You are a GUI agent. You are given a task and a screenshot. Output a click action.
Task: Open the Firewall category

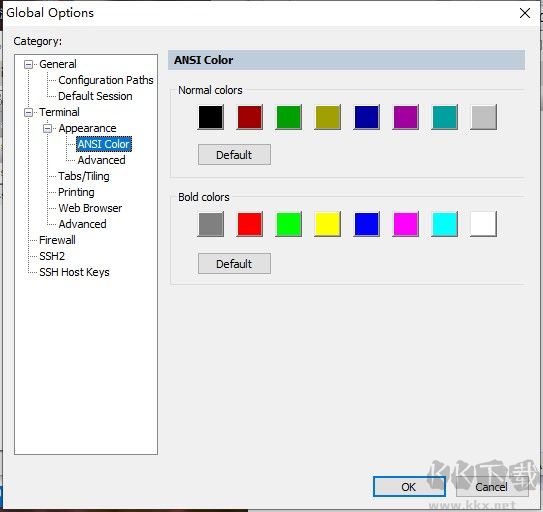point(57,240)
